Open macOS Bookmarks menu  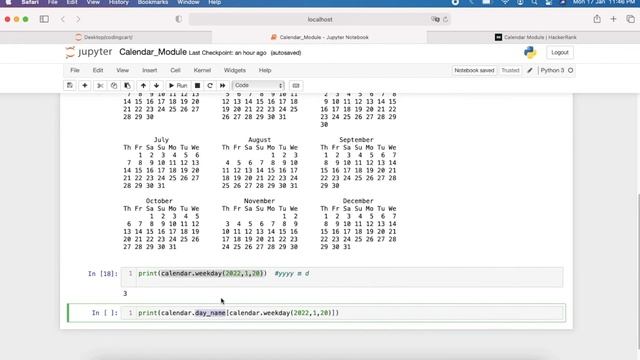(x=153, y=2)
